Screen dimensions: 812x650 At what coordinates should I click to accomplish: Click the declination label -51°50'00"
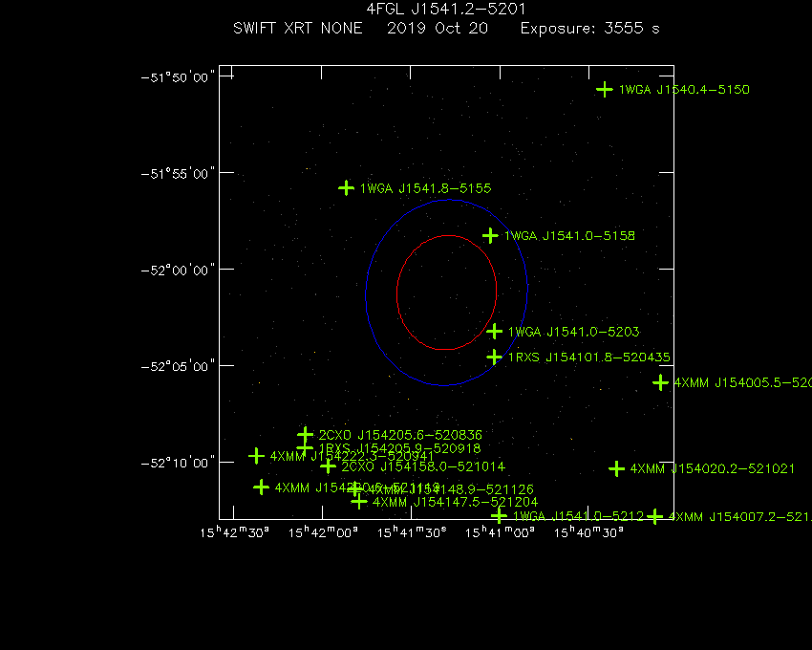point(178,77)
